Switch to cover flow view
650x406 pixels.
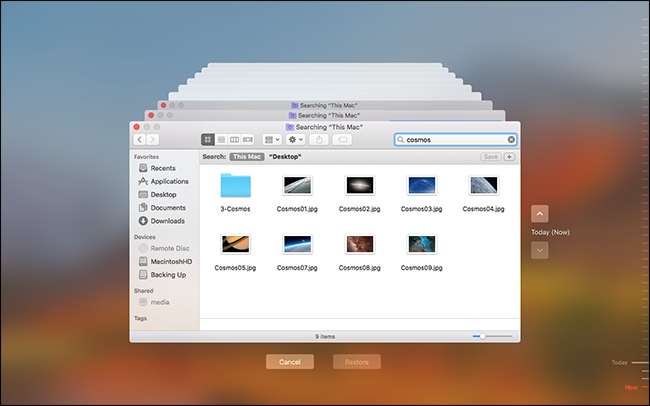click(x=247, y=140)
